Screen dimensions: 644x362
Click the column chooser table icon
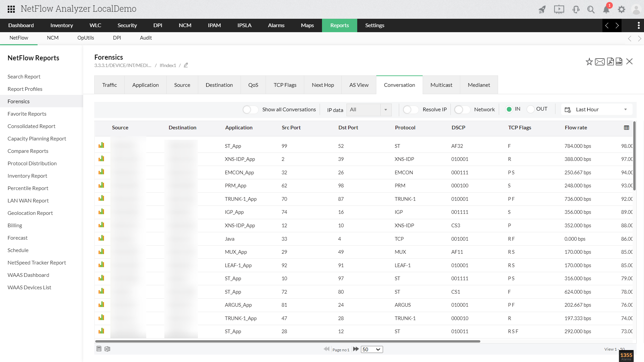626,128
